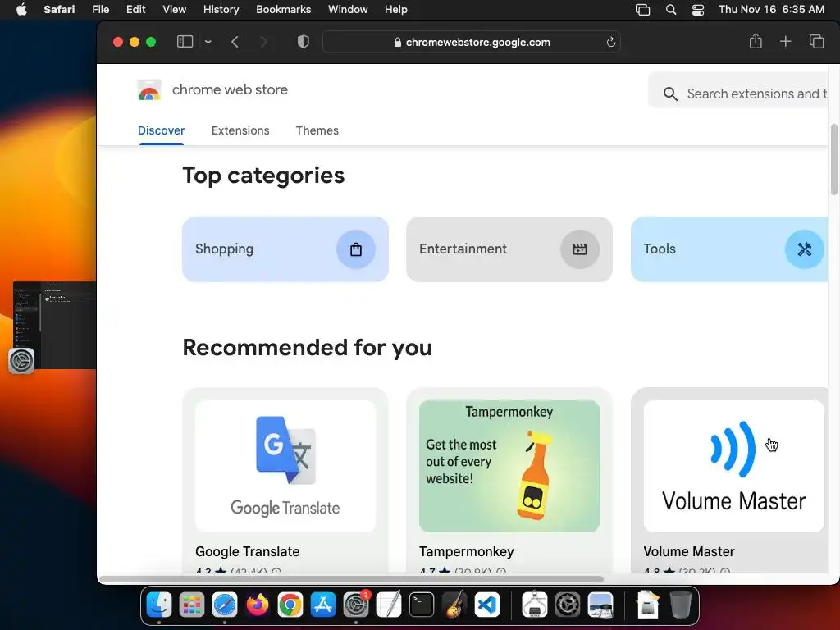This screenshot has height=630, width=840.
Task: Open the Edit menu
Action: (135, 9)
